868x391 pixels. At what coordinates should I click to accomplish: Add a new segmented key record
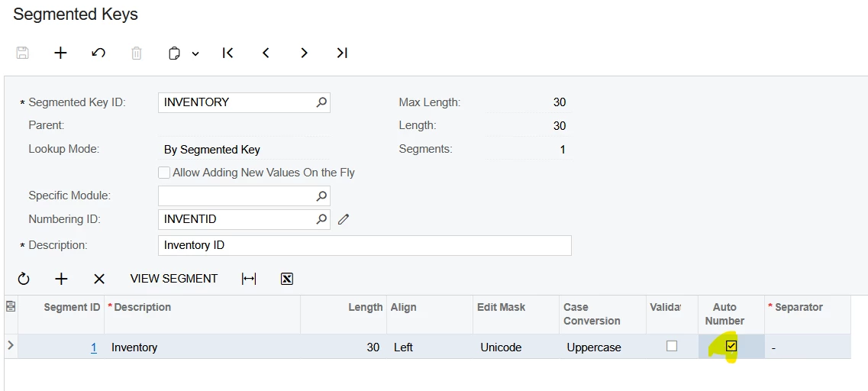(60, 53)
